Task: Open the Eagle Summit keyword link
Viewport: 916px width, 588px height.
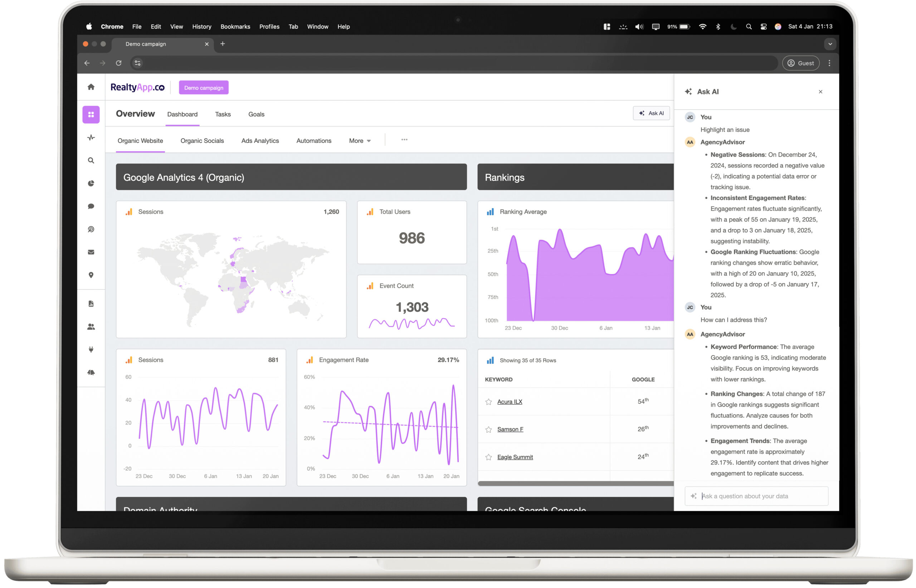Action: [x=515, y=457]
